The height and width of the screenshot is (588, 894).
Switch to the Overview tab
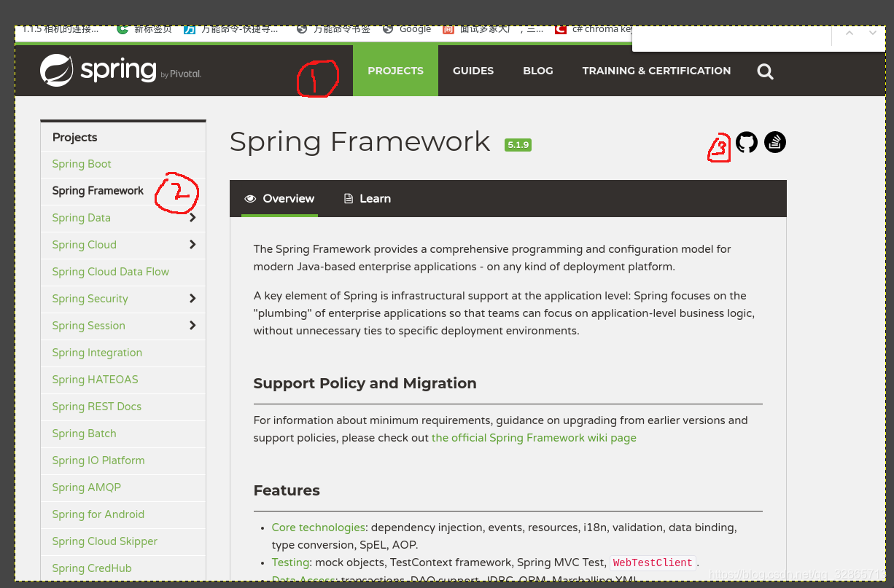[x=279, y=198]
